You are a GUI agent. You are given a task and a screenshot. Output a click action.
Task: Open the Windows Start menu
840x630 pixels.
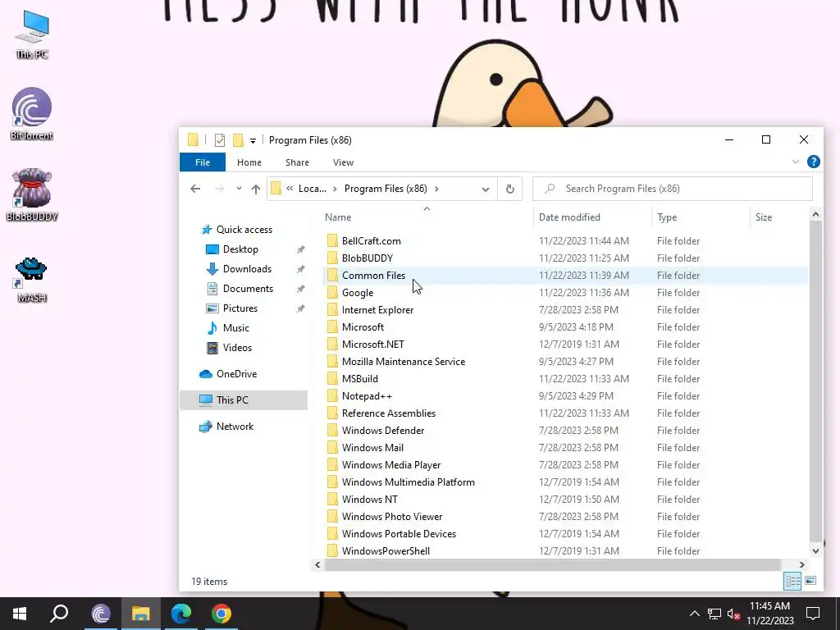tap(20, 614)
